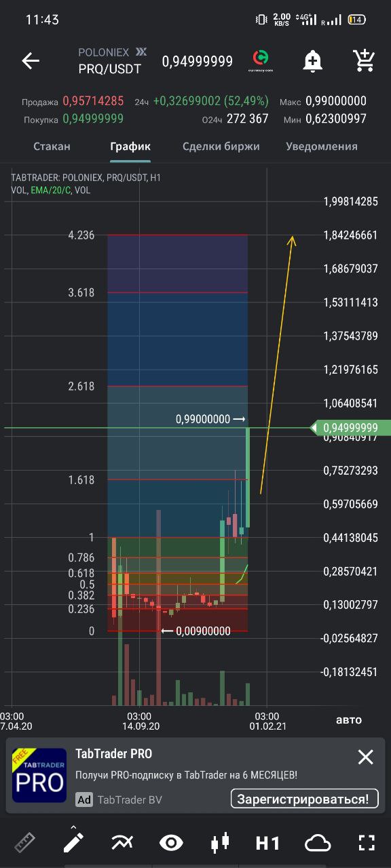The image size is (391, 868).
Task: Tap the 1,99814285 price axis value
Action: pyautogui.click(x=351, y=201)
